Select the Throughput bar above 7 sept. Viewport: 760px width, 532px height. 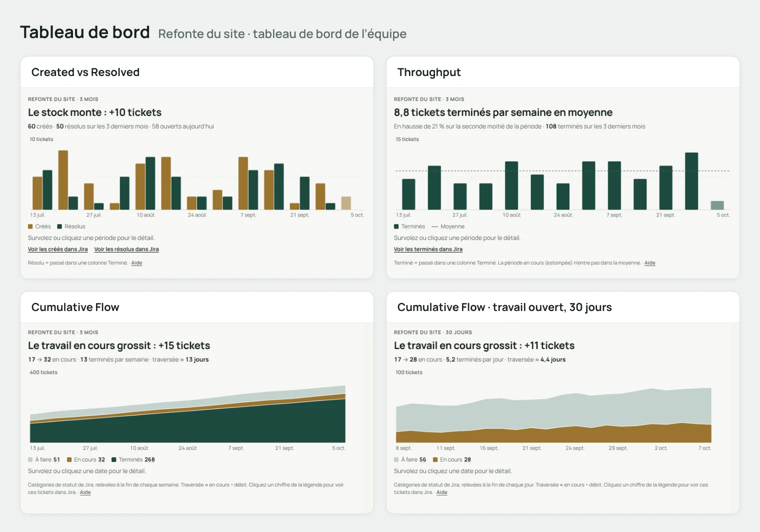coord(614,185)
